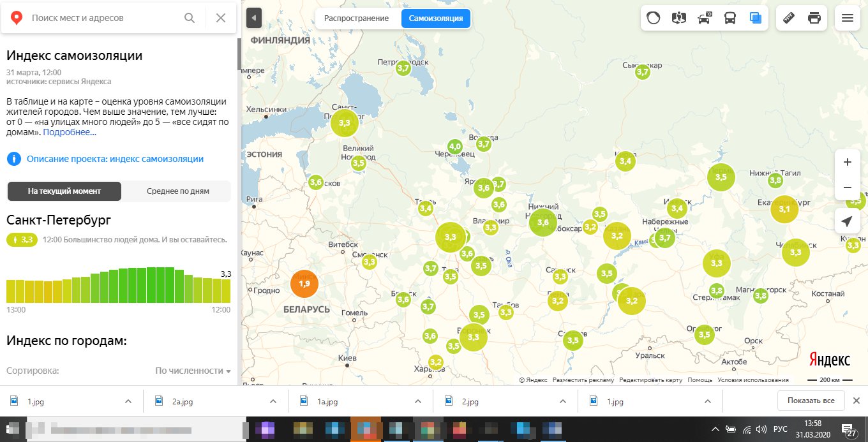Switch to Среднее по дням view

tap(178, 191)
